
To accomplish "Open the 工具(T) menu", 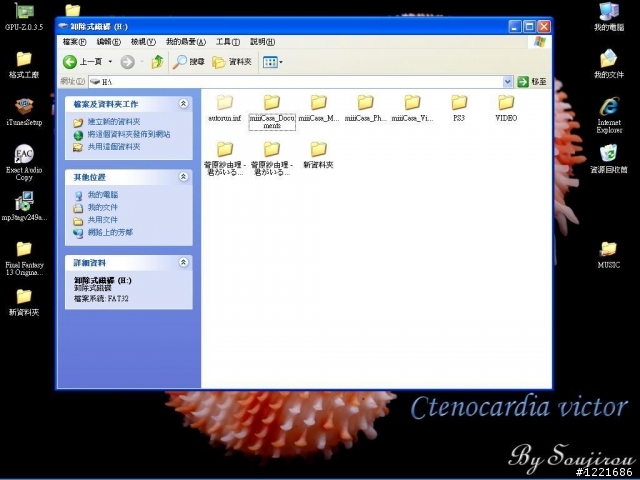I will [228, 42].
